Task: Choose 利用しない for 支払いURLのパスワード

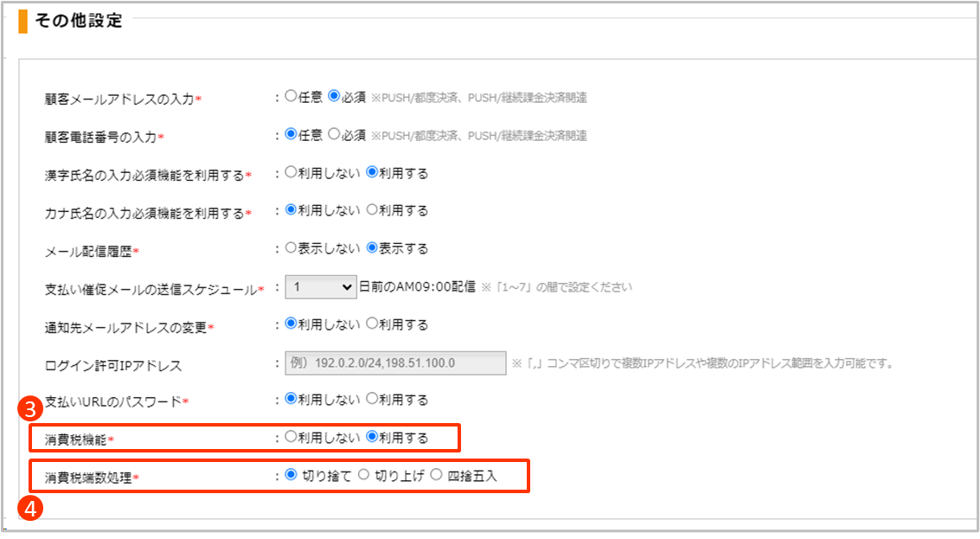Action: pyautogui.click(x=291, y=400)
